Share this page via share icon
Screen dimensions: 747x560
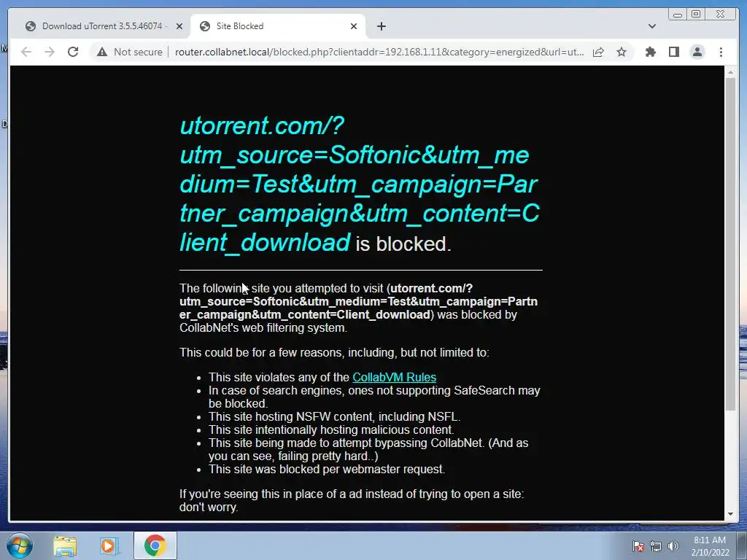click(598, 52)
